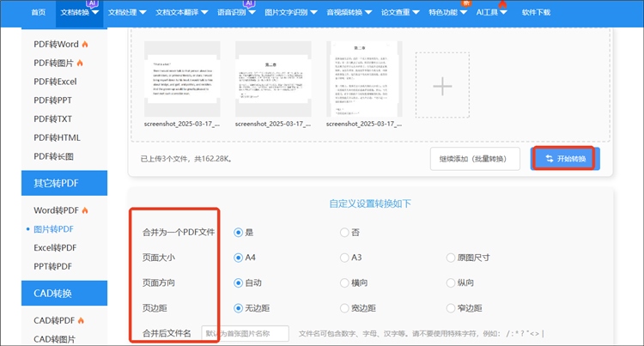The height and width of the screenshot is (346, 644).
Task: Select the 其它转PDF section header
Action: click(64, 183)
